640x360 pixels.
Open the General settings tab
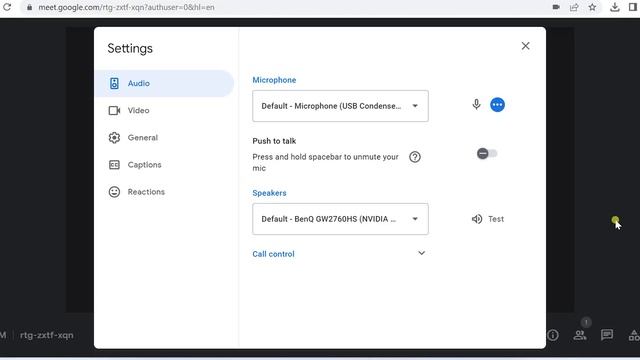click(164, 138)
